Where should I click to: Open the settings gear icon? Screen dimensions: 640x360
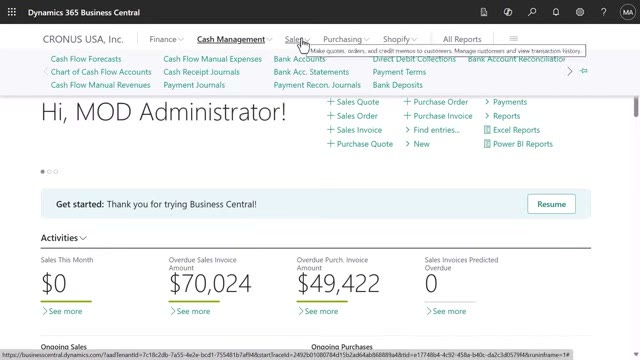[x=580, y=12]
